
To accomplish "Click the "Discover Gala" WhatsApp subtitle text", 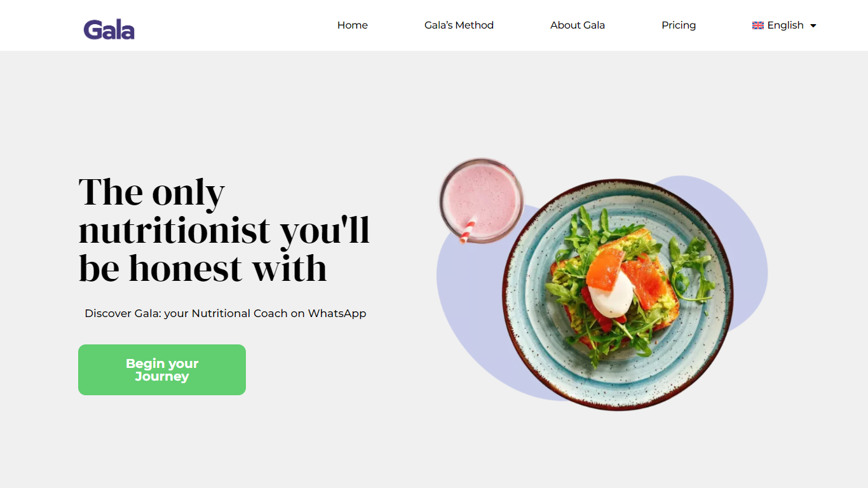I will click(x=226, y=313).
